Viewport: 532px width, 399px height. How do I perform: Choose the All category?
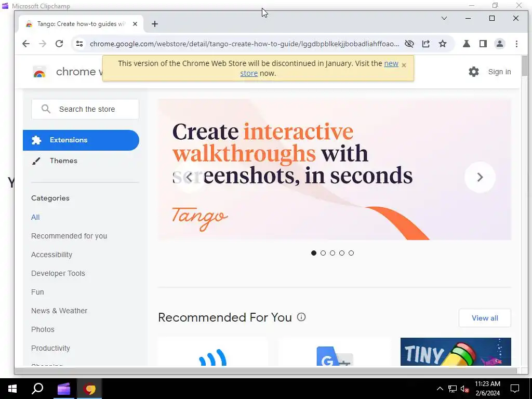(35, 217)
